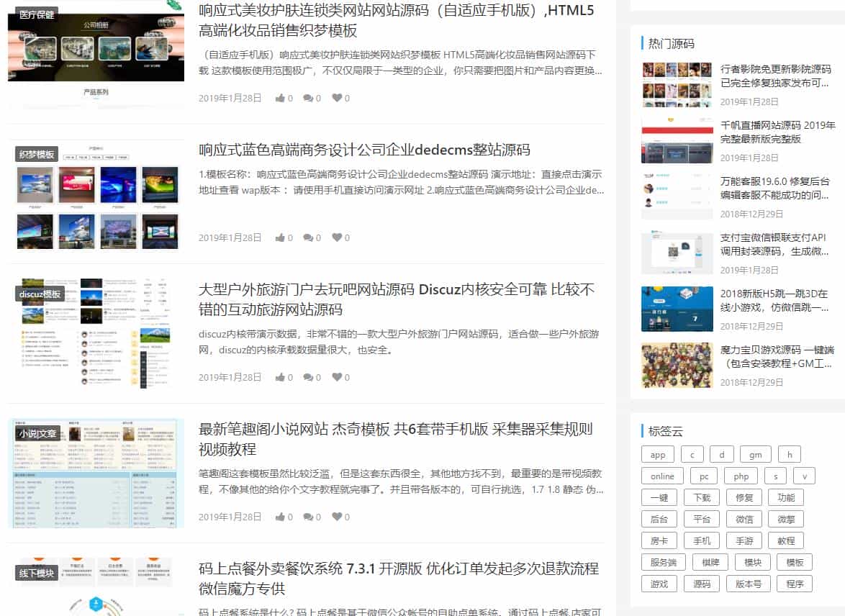Image resolution: width=845 pixels, height=616 pixels.
Task: Click the 一键 tag button
Action: click(x=659, y=497)
